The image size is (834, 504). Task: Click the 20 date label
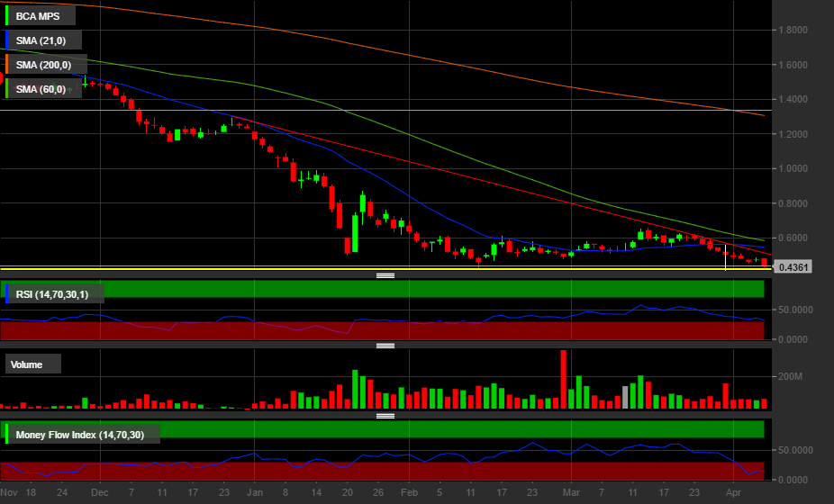coord(348,492)
